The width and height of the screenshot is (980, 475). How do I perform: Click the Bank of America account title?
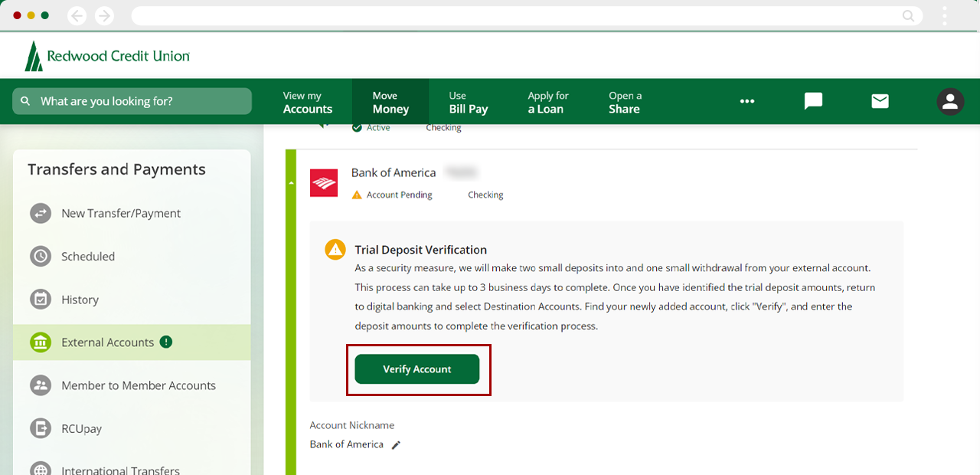click(394, 172)
